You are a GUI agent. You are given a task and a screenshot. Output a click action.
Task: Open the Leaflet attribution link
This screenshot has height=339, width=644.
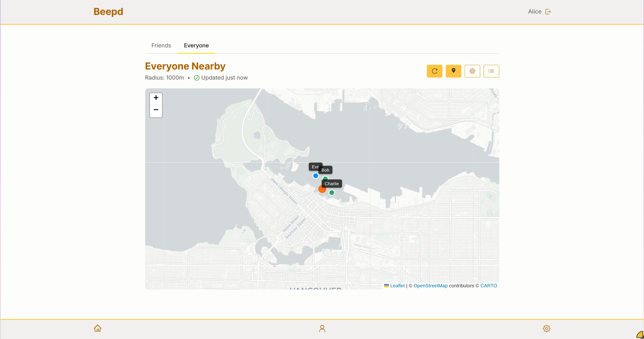point(397,286)
